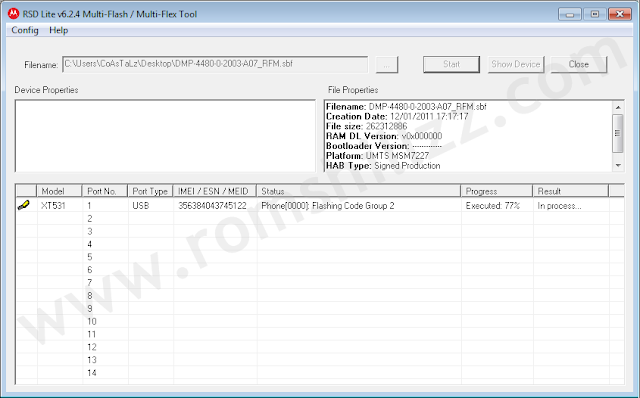Click 'Platform: UMTS MSM7227' line
The height and width of the screenshot is (398, 640).
(x=378, y=156)
